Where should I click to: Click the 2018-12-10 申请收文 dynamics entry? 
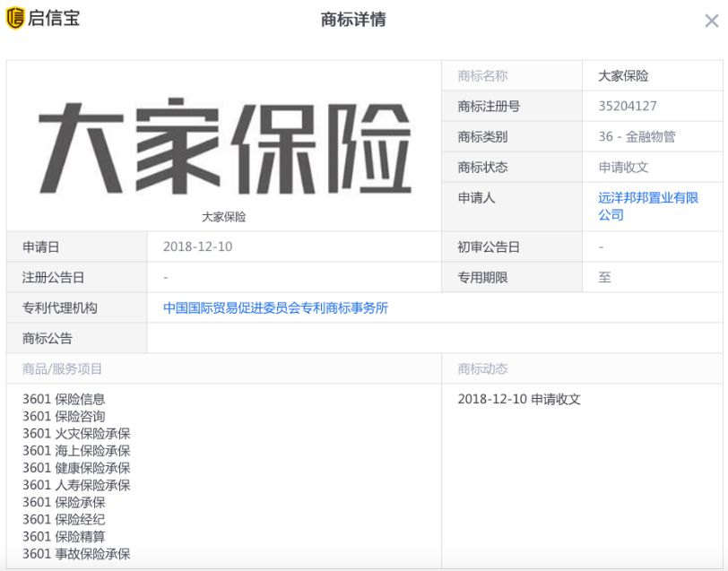point(519,400)
